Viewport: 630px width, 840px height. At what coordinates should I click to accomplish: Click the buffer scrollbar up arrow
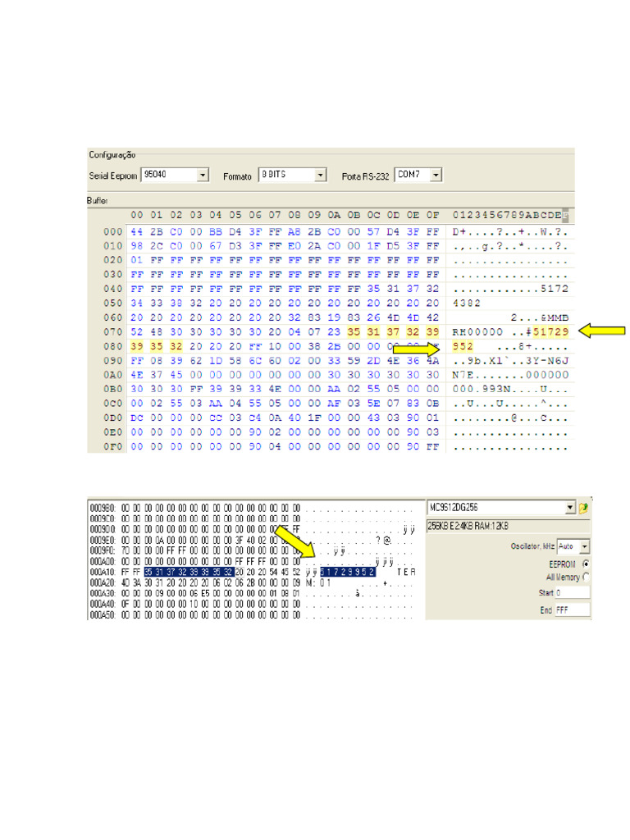tap(565, 216)
